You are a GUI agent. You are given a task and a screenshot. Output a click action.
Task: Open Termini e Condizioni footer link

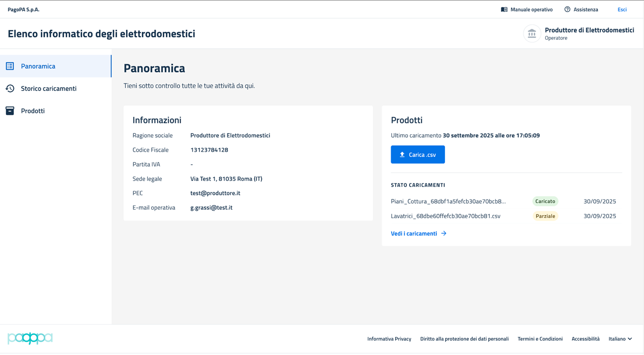[540, 339]
